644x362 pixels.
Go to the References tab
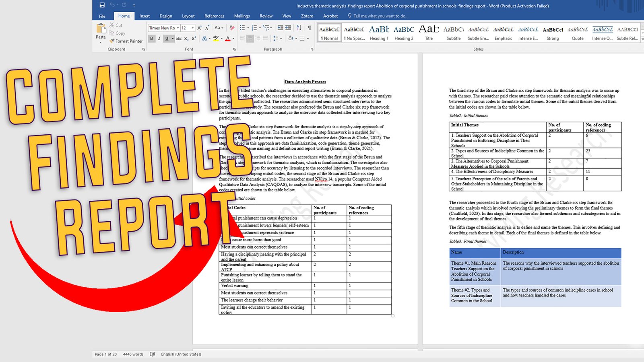click(214, 16)
